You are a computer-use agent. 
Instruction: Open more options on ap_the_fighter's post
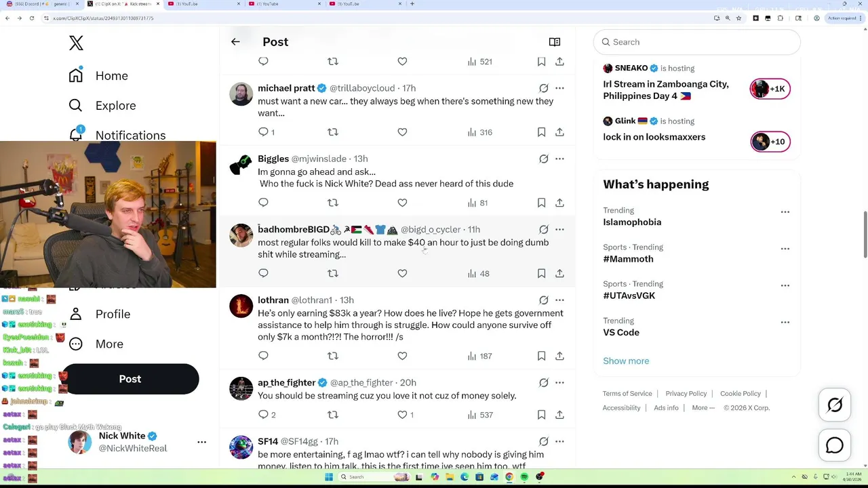(559, 382)
